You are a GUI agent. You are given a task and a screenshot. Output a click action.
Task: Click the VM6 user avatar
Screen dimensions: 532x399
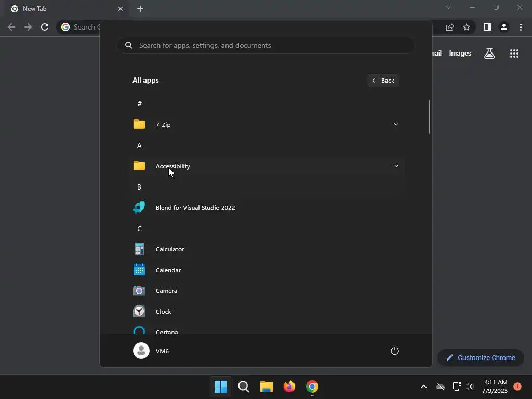point(141,351)
